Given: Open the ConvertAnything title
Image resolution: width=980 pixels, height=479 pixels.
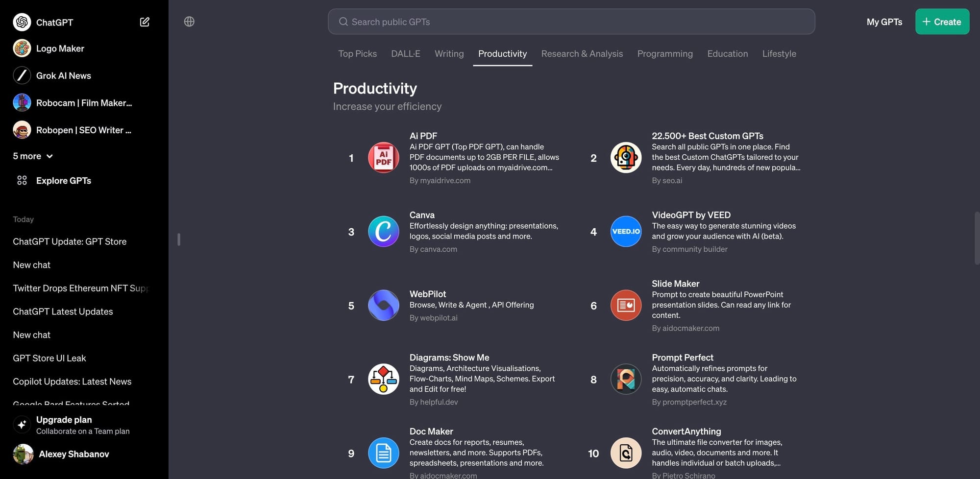Looking at the screenshot, I should click(686, 431).
